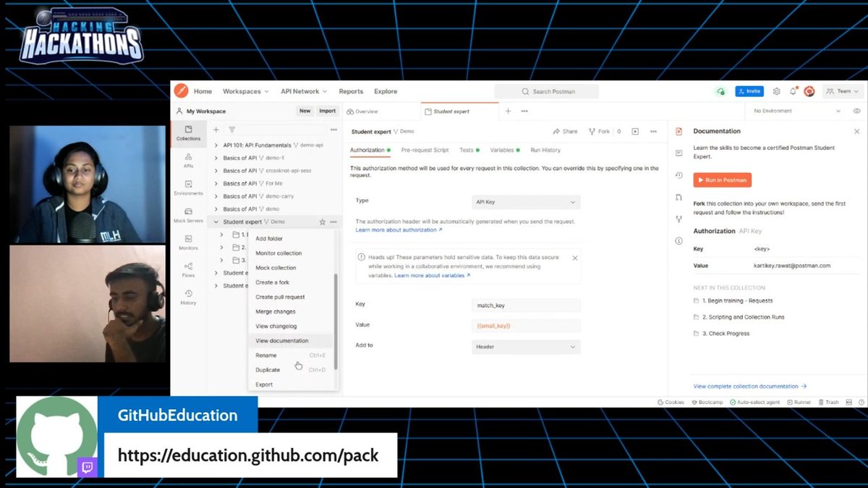Image resolution: width=868 pixels, height=488 pixels.
Task: Switch to the Run History tab
Action: (x=545, y=150)
